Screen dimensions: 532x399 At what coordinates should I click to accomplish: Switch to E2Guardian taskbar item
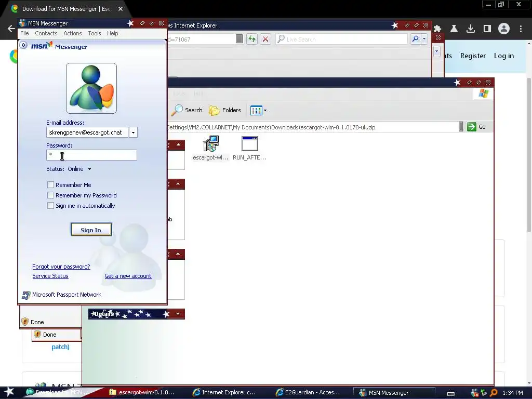308,392
